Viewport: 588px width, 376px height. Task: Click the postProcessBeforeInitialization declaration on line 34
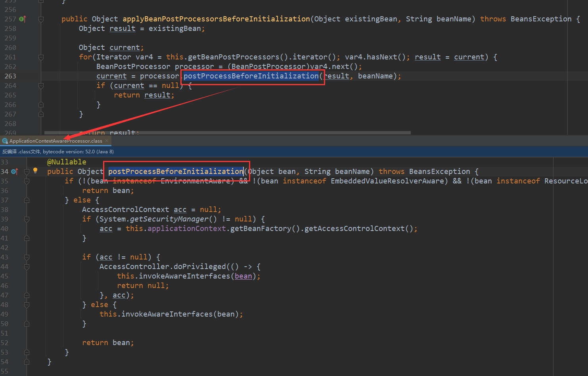pos(176,172)
